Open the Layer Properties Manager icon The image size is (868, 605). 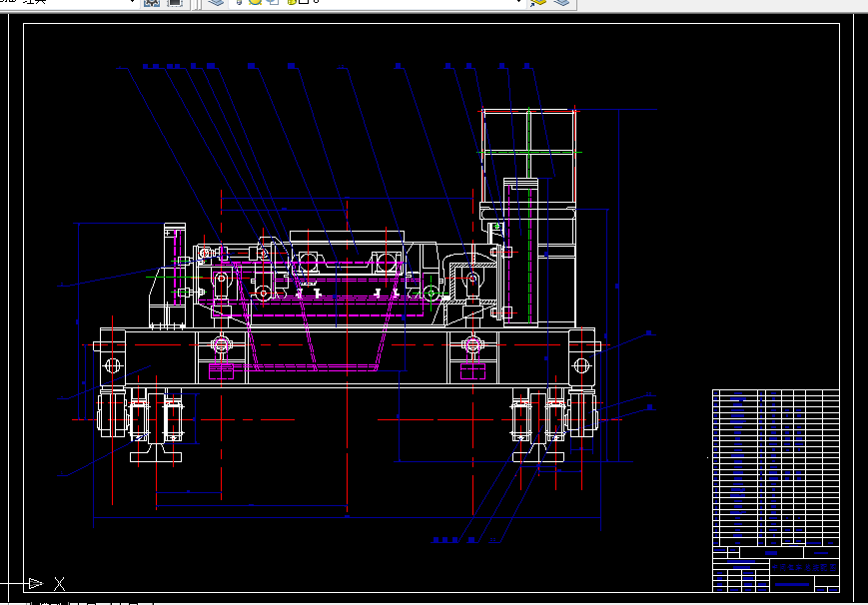216,3
